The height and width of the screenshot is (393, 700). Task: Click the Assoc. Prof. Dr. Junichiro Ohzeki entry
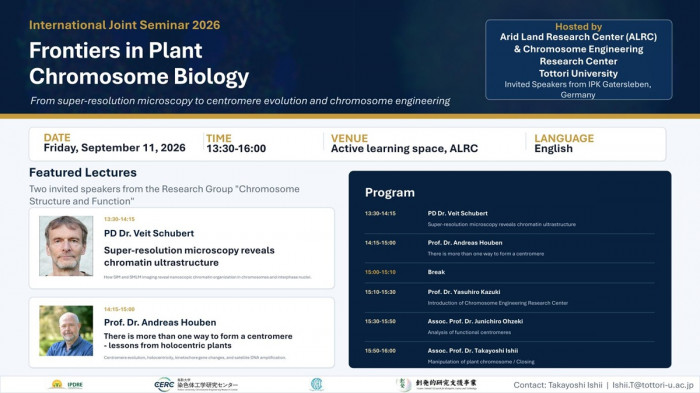click(509, 326)
